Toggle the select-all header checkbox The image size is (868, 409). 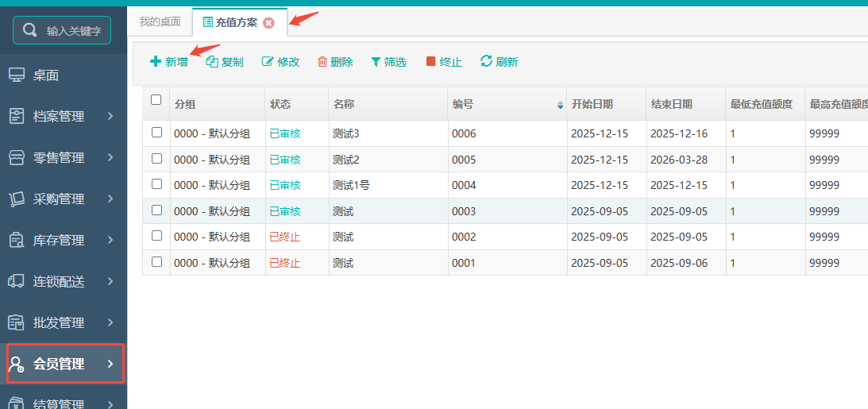[156, 99]
